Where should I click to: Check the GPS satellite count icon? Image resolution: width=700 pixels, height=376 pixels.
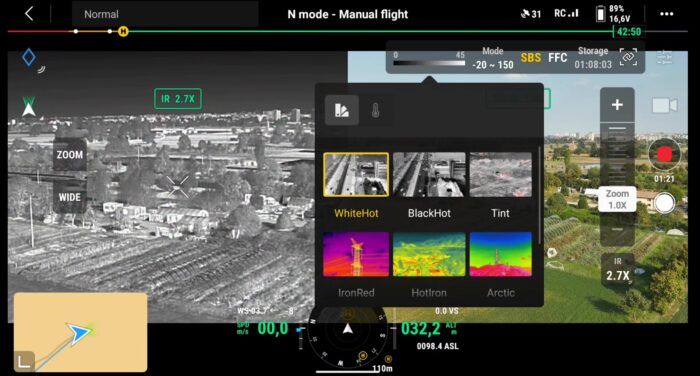click(x=531, y=14)
